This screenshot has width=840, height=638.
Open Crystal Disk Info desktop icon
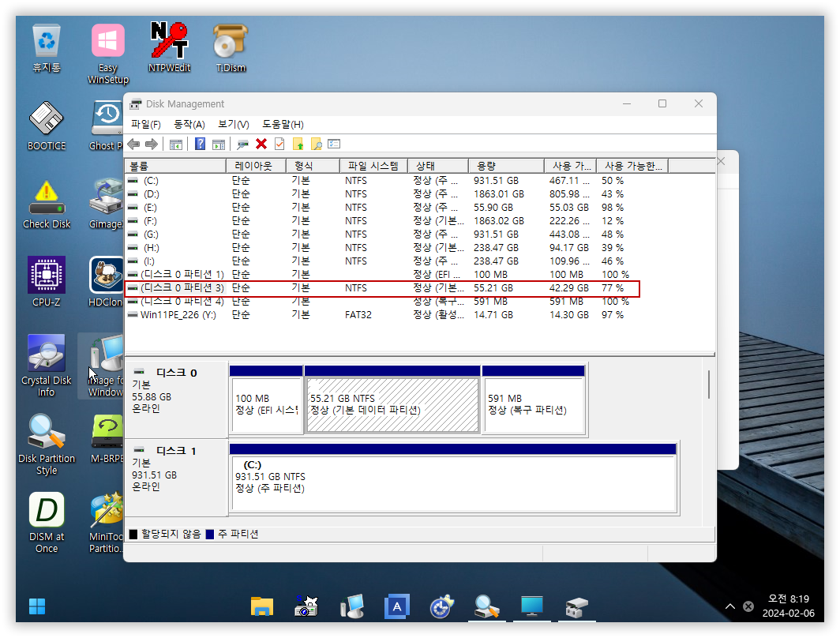click(47, 366)
